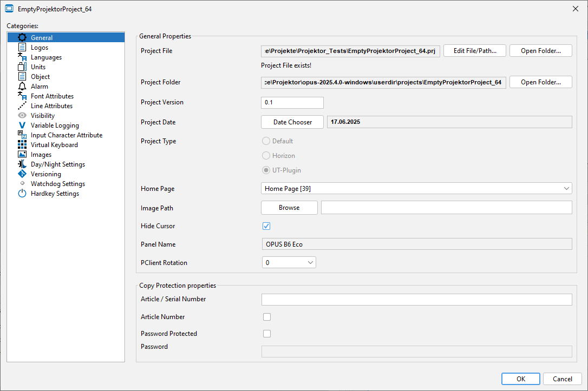Open Visibility via its eye icon
This screenshot has height=391, width=588.
coord(22,116)
